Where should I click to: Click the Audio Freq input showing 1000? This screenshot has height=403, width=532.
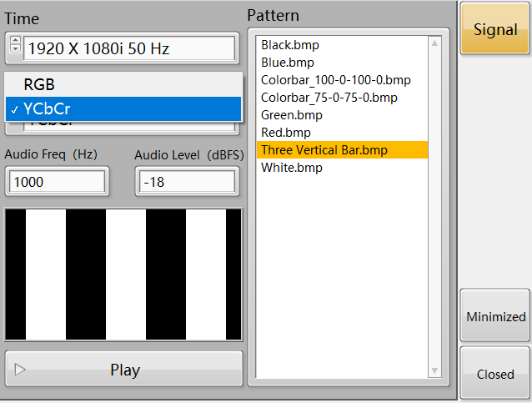(x=56, y=181)
